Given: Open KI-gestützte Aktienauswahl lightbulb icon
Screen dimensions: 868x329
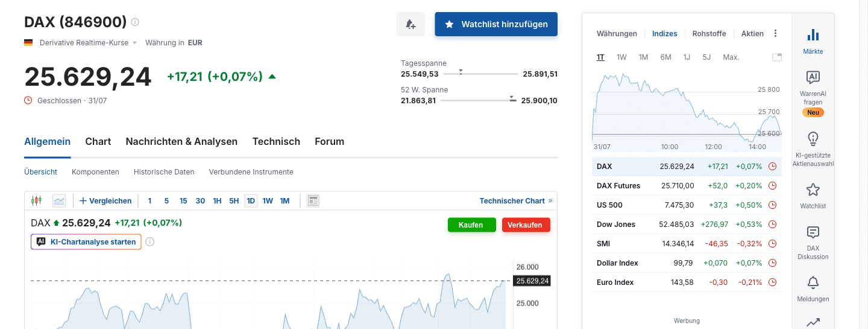Looking at the screenshot, I should [x=813, y=138].
